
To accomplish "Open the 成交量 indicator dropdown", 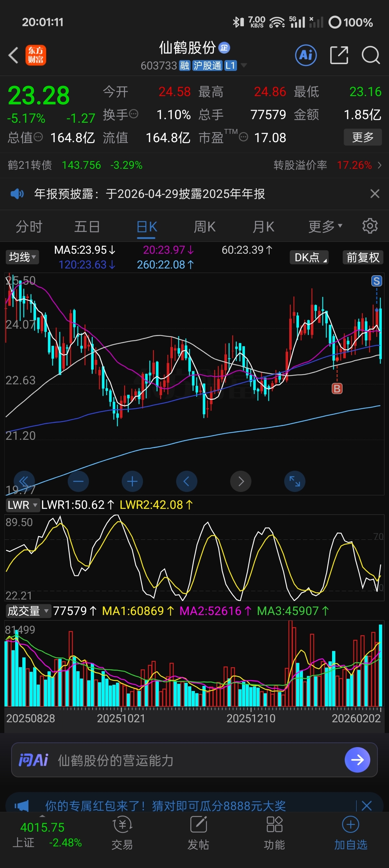I will 28,611.
